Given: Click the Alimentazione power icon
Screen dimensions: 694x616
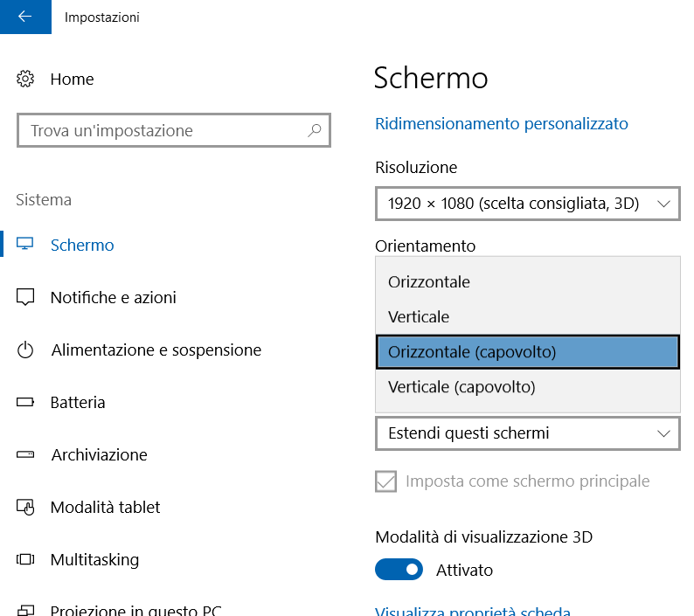Looking at the screenshot, I should [25, 350].
